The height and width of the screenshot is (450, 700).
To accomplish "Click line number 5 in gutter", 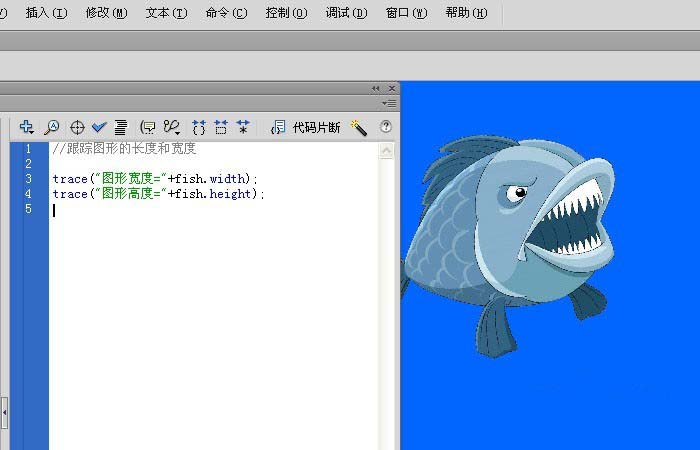I will pyautogui.click(x=28, y=208).
